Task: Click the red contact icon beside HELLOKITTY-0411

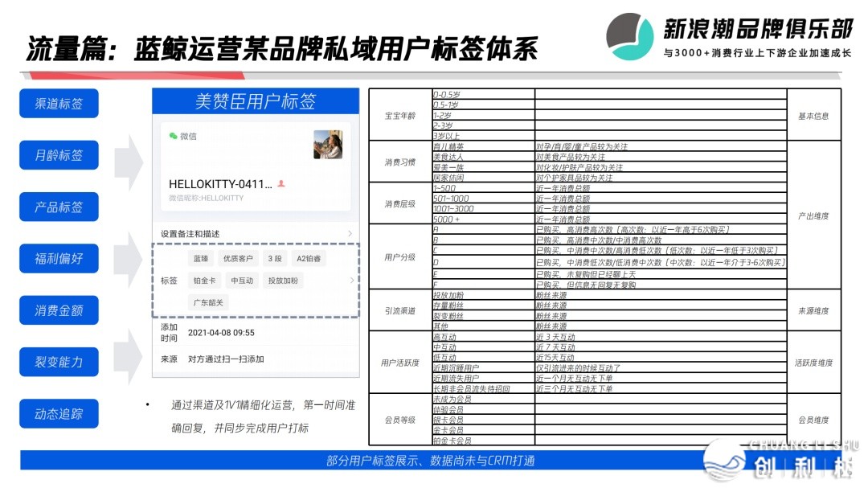Action: (280, 183)
